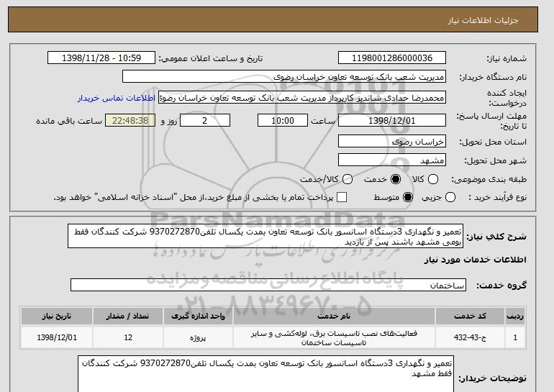This screenshot has width=554, height=392.
Task: Click the شماره نیاز label
Action: click(507, 58)
